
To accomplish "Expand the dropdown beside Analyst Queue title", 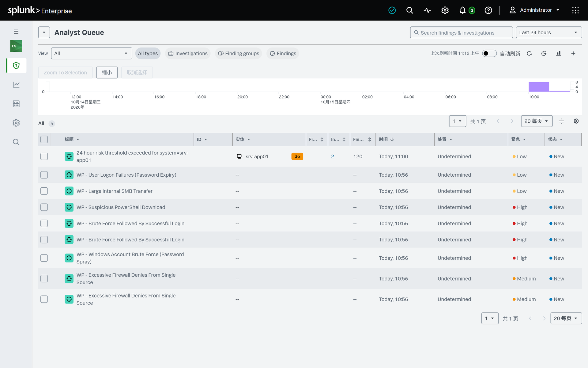I will tap(44, 33).
